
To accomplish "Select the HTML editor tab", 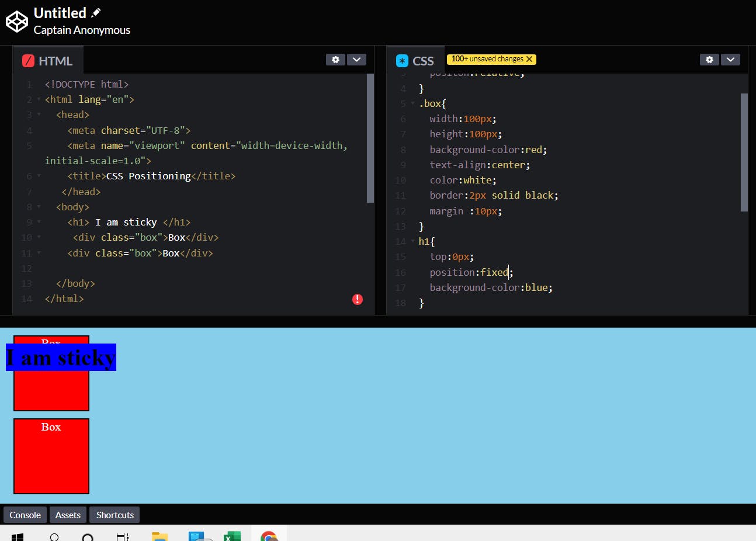I will coord(48,61).
